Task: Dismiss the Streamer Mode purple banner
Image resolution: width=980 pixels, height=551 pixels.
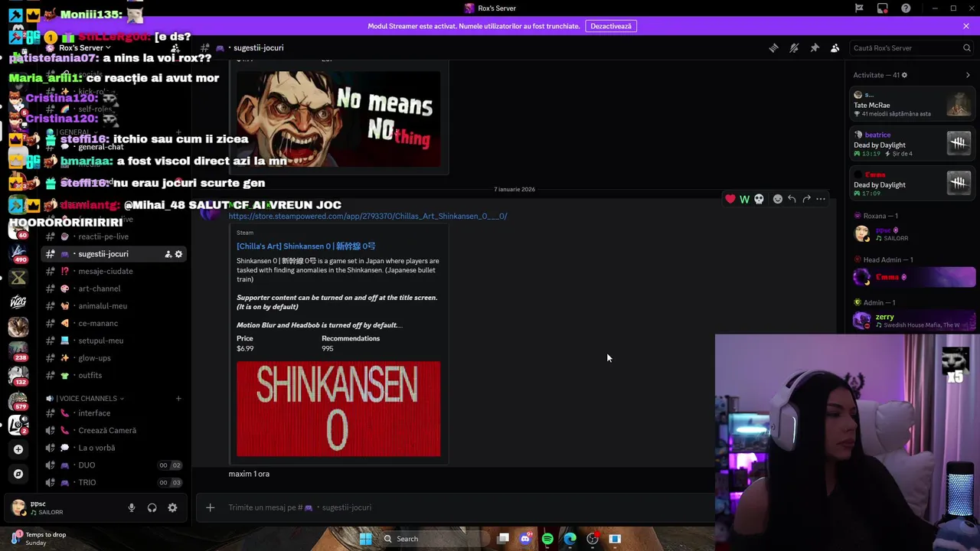Action: coord(966,26)
